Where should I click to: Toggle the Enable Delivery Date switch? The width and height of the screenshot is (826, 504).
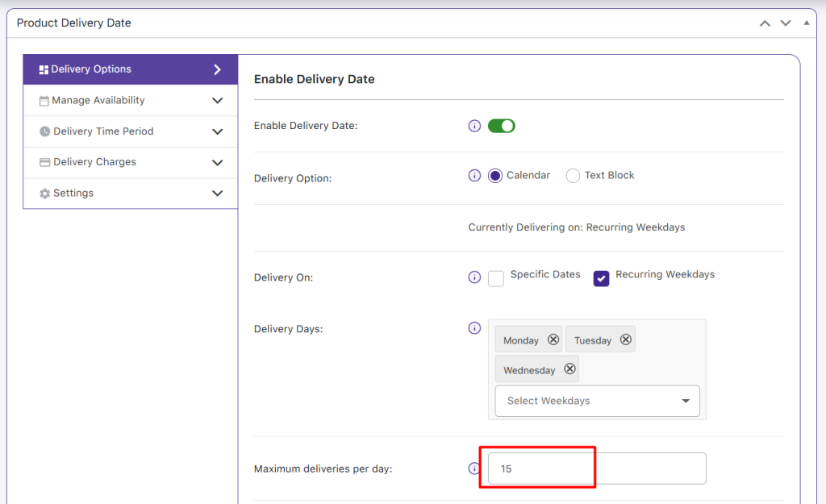tap(501, 126)
